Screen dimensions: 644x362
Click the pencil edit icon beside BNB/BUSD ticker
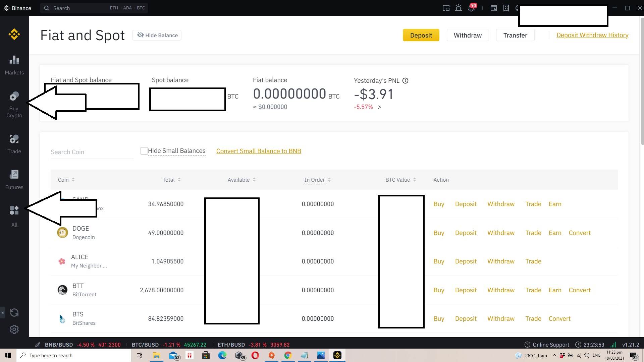point(38,345)
